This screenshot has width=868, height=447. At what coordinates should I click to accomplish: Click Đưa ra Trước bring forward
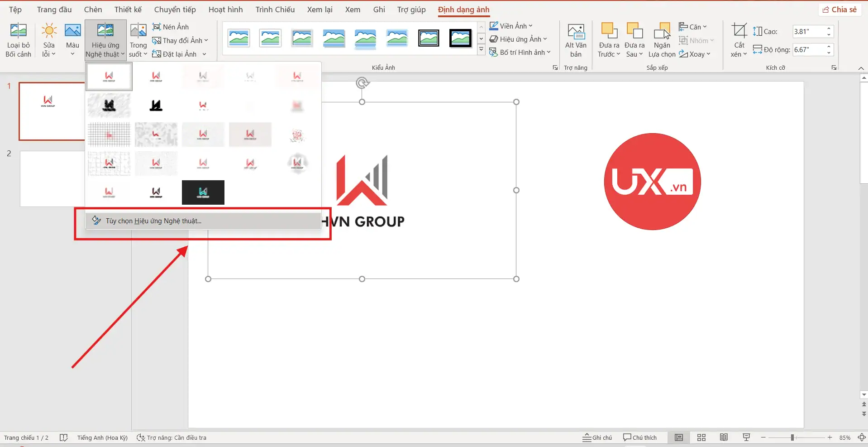(x=609, y=40)
